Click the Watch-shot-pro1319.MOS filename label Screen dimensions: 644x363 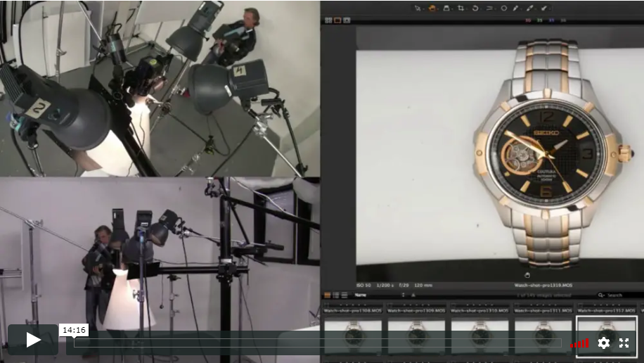point(543,286)
